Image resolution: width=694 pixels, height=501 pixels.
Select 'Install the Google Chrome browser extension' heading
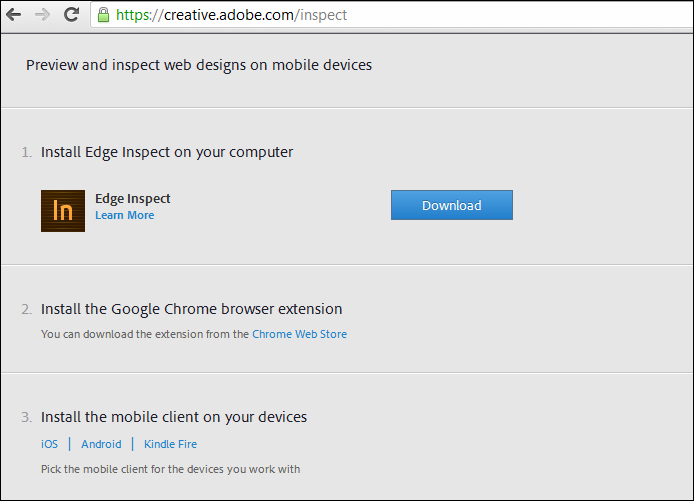click(192, 309)
